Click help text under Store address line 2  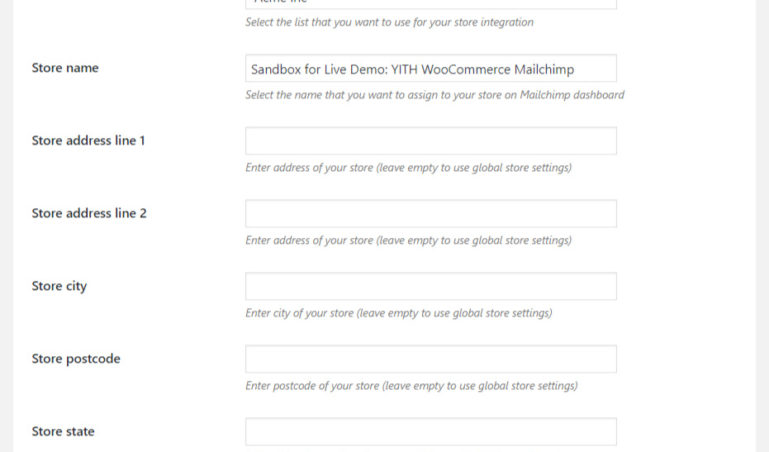[x=408, y=240]
